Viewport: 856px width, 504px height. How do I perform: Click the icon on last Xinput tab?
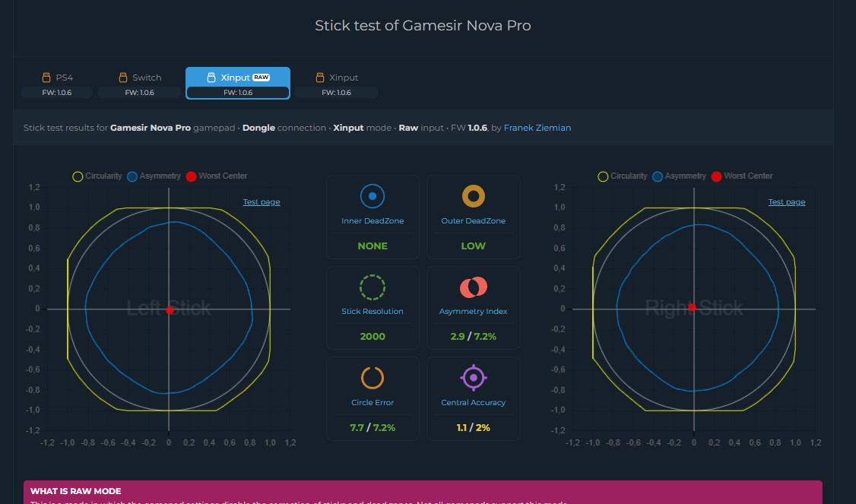(x=320, y=78)
